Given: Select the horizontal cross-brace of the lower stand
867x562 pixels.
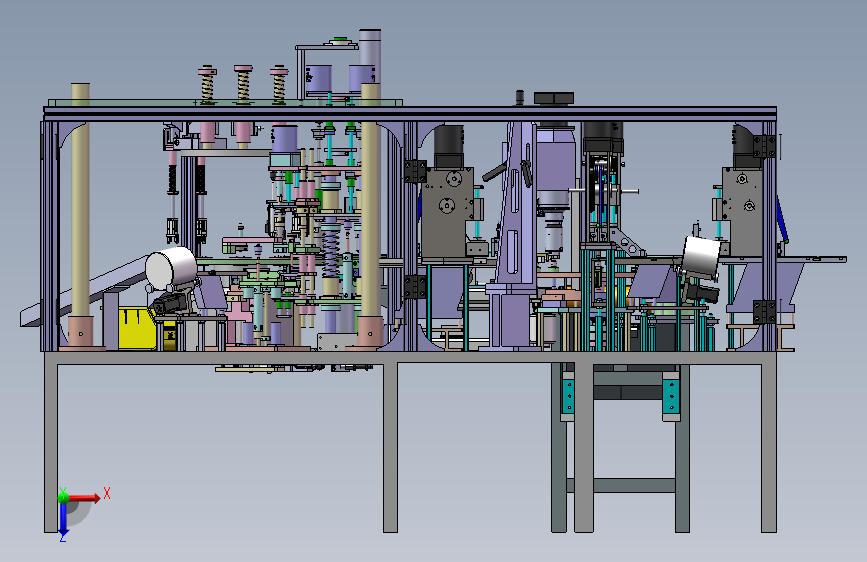Looking at the screenshot, I should [x=634, y=485].
